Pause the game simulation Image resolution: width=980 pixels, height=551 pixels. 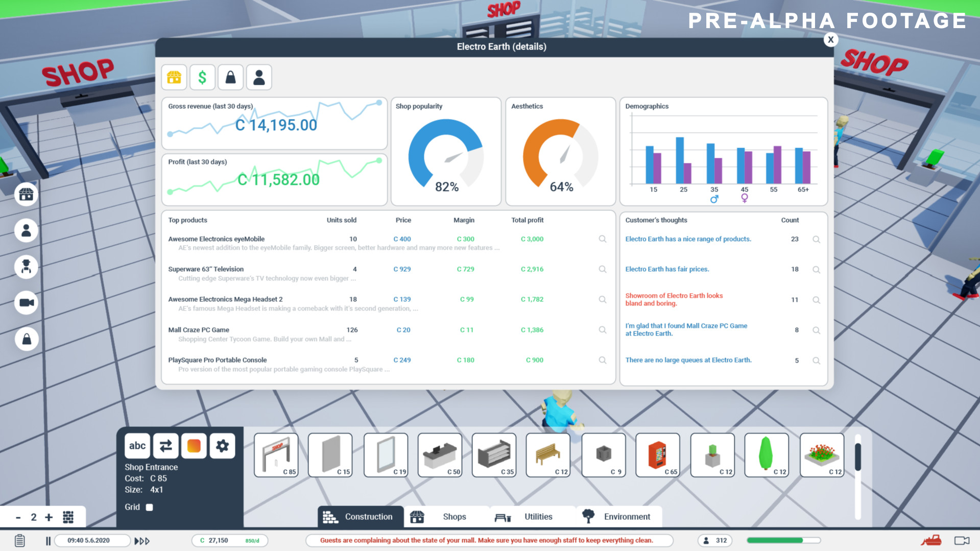coord(48,541)
